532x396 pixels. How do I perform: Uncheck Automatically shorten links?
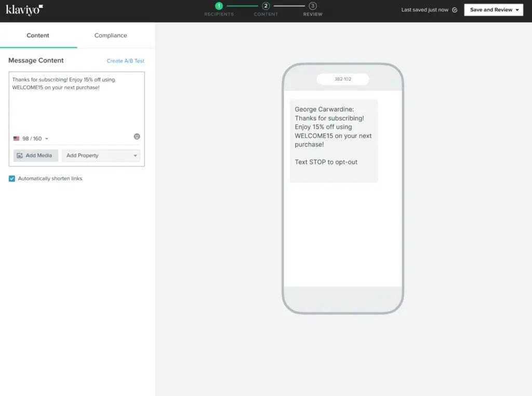[x=11, y=178]
